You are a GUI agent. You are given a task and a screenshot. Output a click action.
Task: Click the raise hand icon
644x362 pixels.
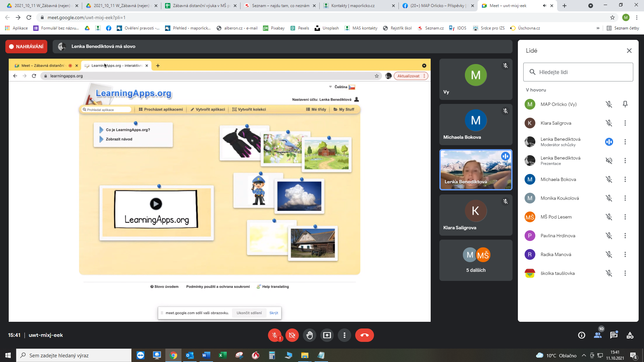click(x=309, y=335)
